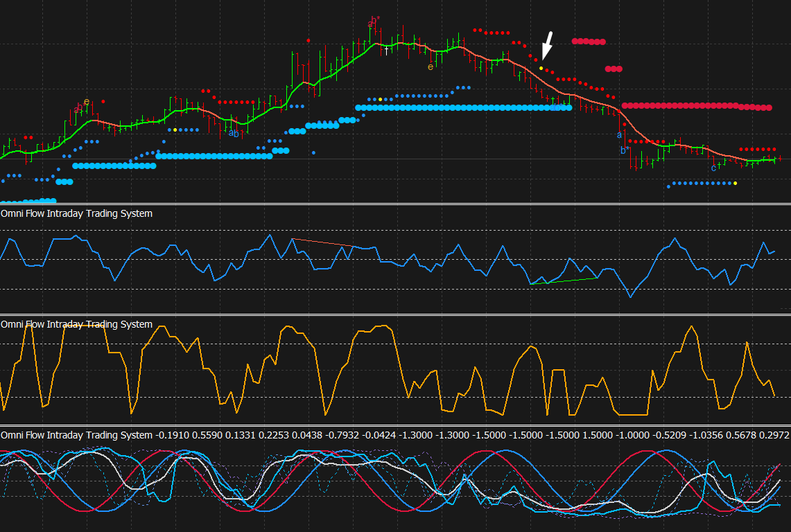Click the indicator value -0.5209
Screen dimensions: 791x532
pos(670,435)
